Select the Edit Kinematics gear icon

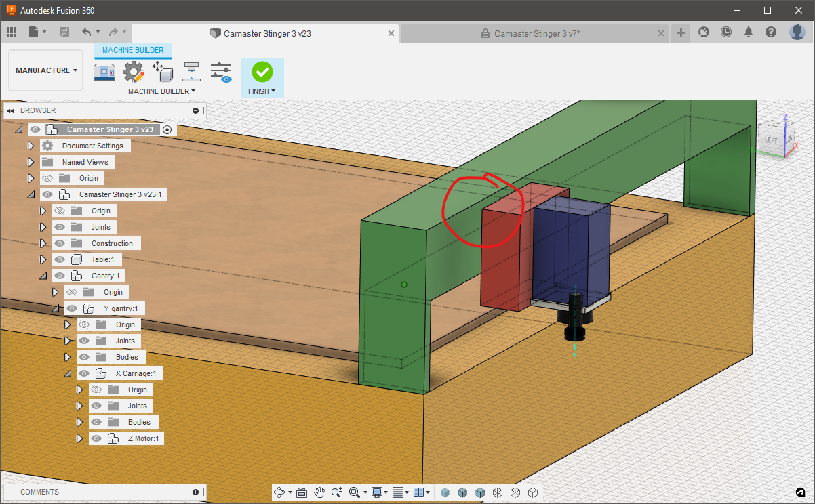[x=134, y=71]
